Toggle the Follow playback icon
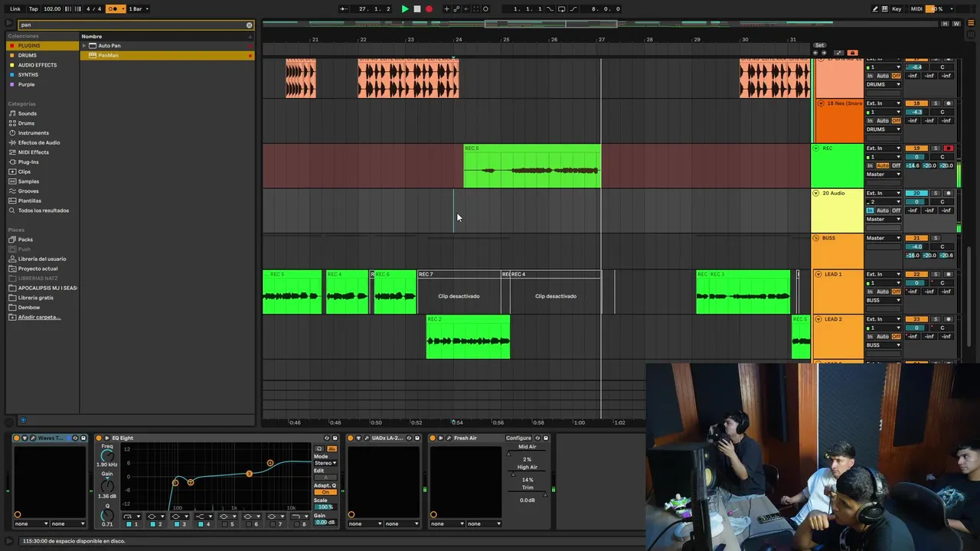 [x=345, y=9]
